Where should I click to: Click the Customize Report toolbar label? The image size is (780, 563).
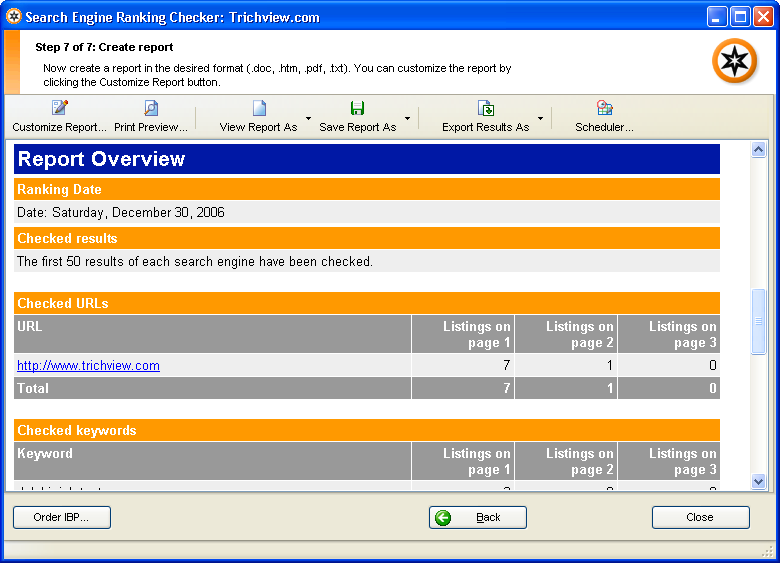59,127
